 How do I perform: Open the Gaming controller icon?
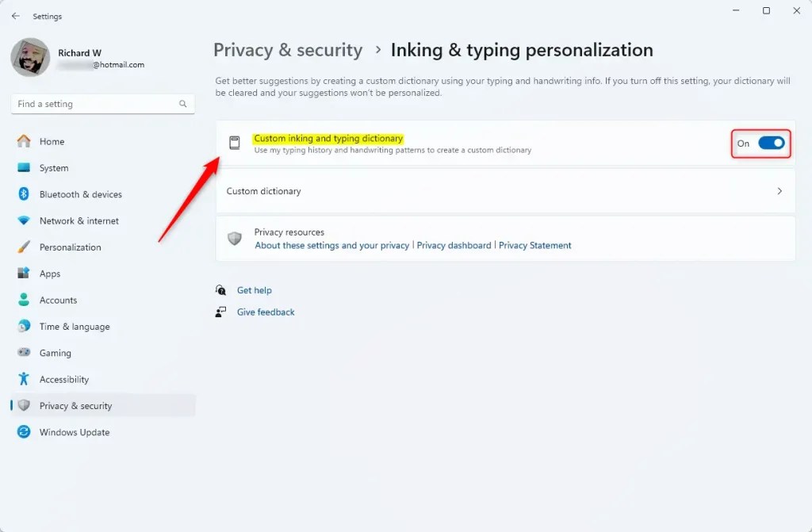[x=23, y=353]
